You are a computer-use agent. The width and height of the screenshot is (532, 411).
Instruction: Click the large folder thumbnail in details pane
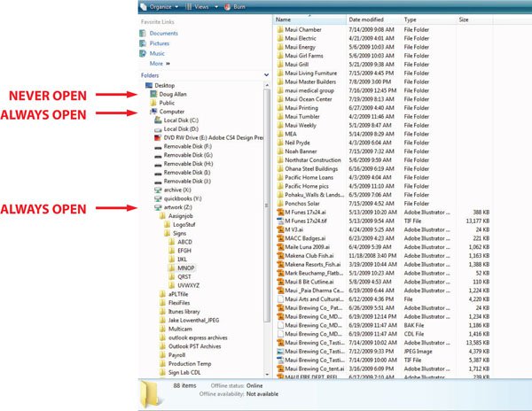(x=149, y=393)
